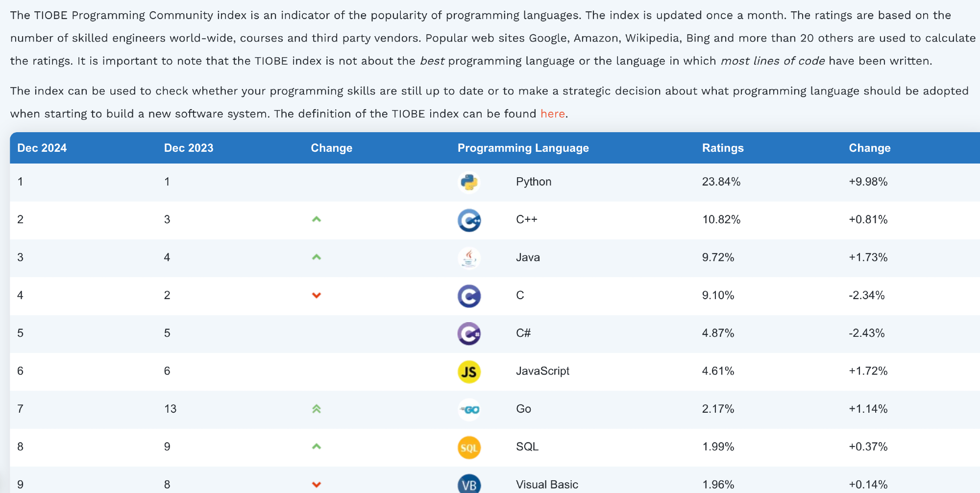Image resolution: width=980 pixels, height=493 pixels.
Task: Select the JavaScript language name
Action: 542,371
